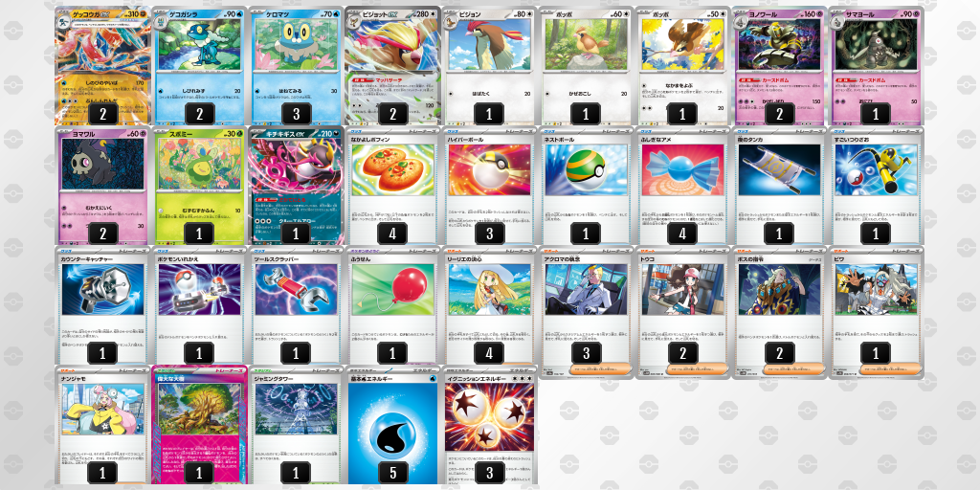
Task: Select the Rare Candy blue candy card
Action: pyautogui.click(x=681, y=187)
